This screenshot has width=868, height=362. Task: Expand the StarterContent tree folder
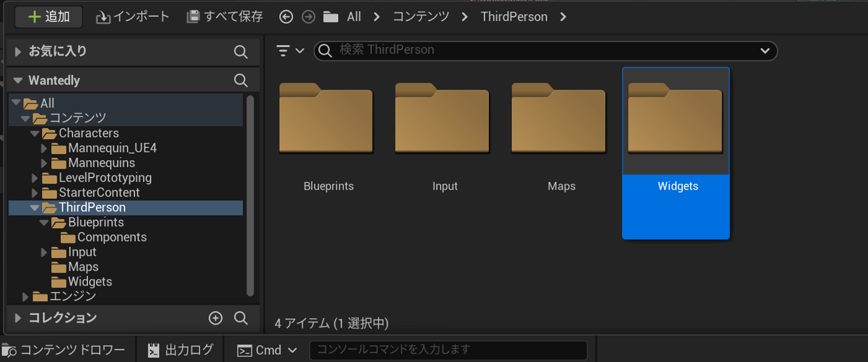tap(35, 193)
